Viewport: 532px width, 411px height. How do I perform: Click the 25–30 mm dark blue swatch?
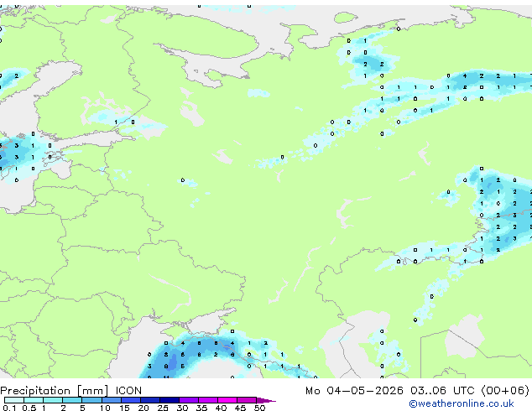pyautogui.click(x=169, y=400)
